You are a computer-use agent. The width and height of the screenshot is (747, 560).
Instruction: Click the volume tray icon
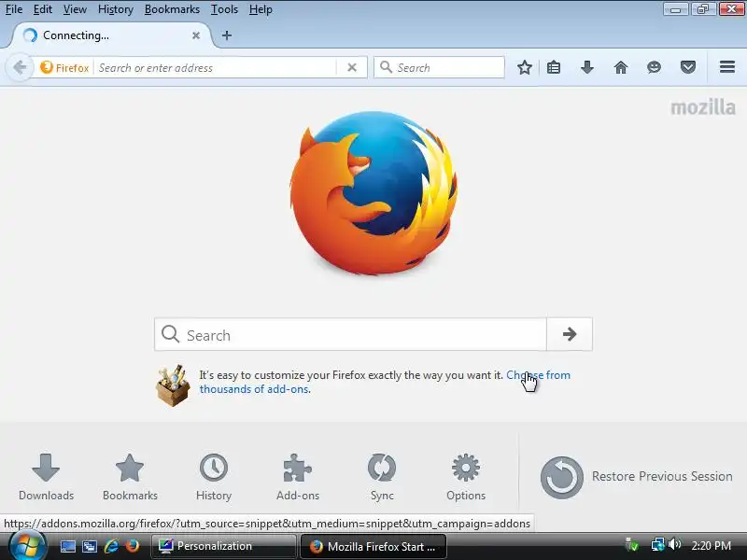click(x=674, y=544)
